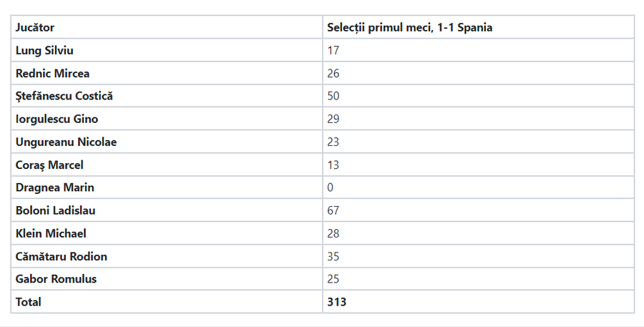
Task: Select the Ştefănescu Costică name cell
Action: [x=167, y=96]
